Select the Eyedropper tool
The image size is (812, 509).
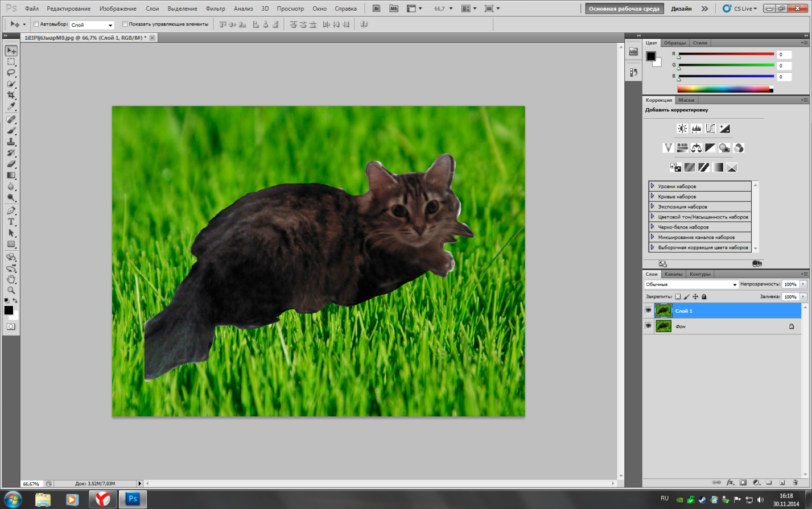(11, 107)
